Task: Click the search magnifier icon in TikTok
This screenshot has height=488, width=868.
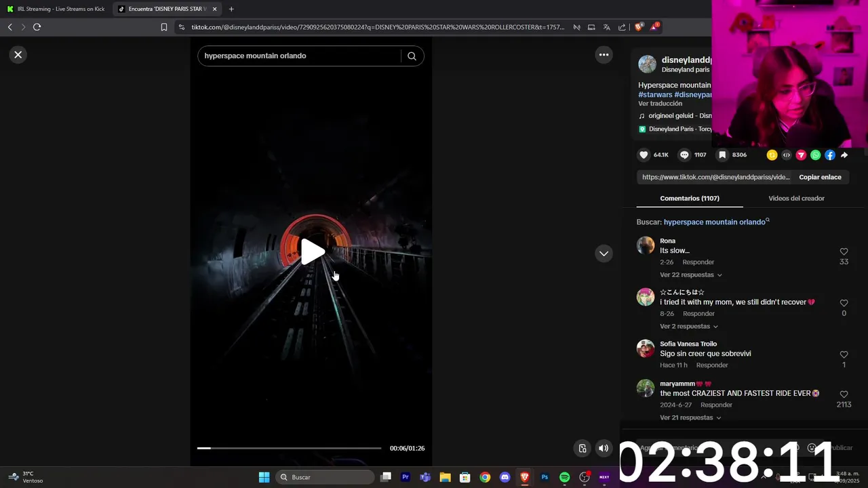Action: click(412, 56)
